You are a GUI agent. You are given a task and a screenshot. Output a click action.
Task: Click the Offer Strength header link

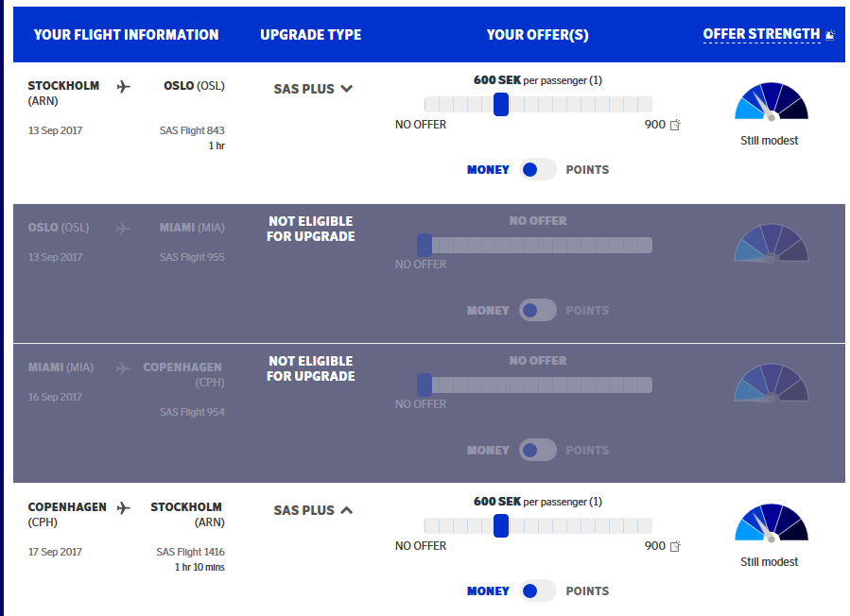761,34
